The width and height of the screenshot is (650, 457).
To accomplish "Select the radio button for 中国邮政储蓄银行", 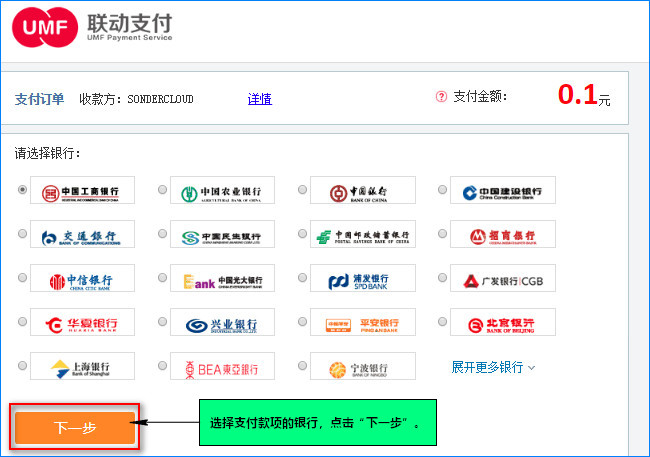I will click(303, 233).
